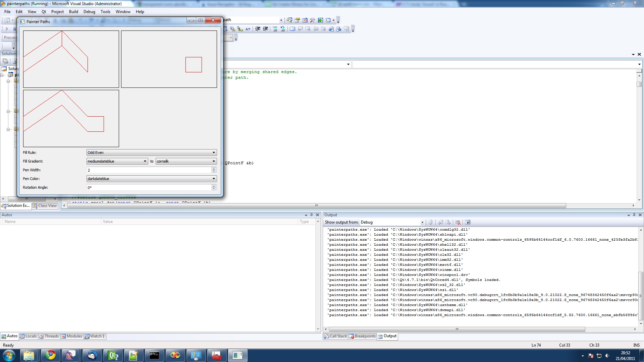Switch to the Locals tab
The image size is (644, 362).
[x=28, y=336]
